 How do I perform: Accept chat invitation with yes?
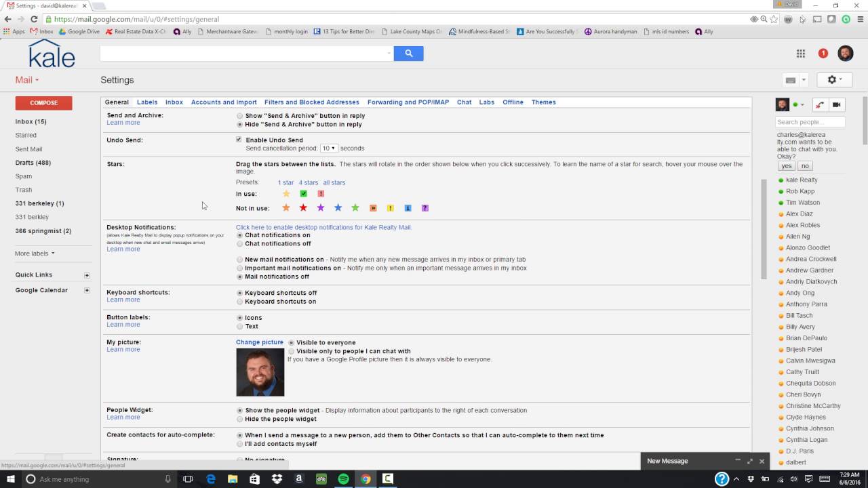(x=787, y=166)
